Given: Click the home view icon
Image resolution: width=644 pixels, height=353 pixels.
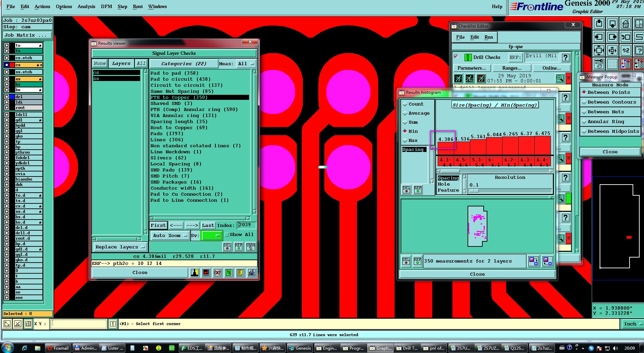Looking at the screenshot, I should click(x=626, y=24).
